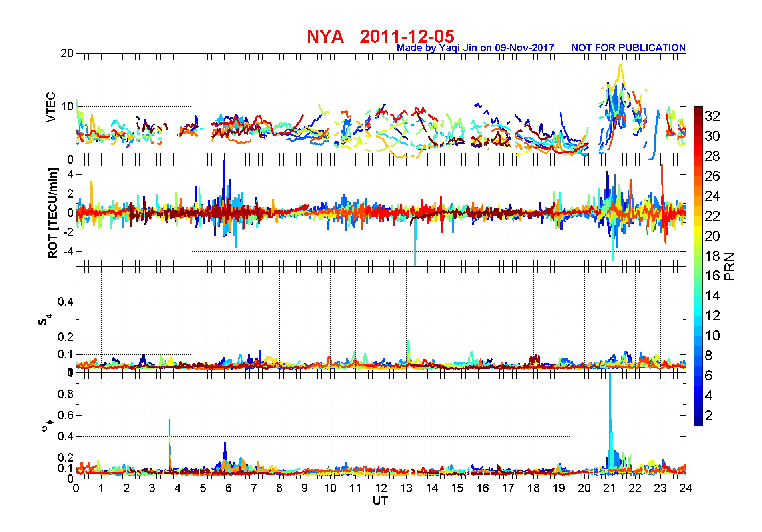Click the colorbar tick label 28
762x532 pixels.
712,156
